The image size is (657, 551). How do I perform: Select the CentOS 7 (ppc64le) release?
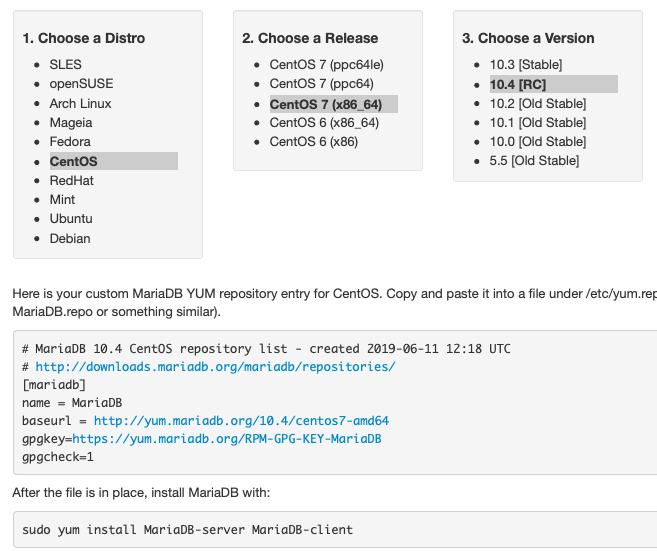point(326,65)
